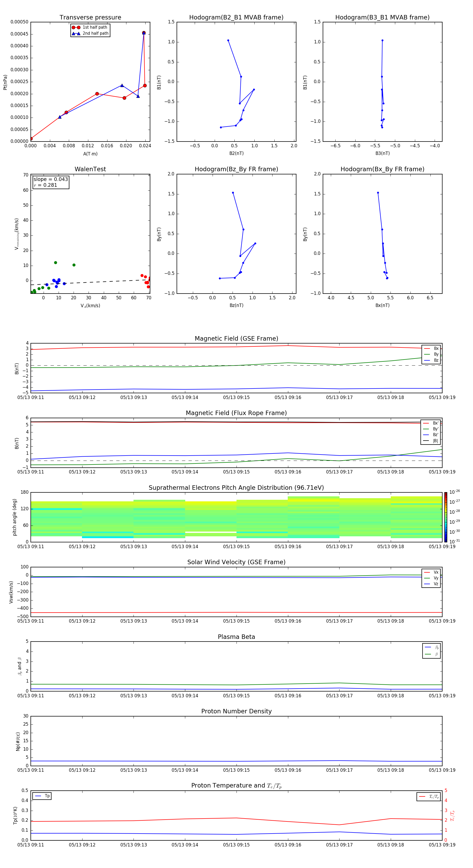Select the Vz entry in velocity legend
Image resolution: width=473 pixels, height=868 pixels.
point(431,584)
